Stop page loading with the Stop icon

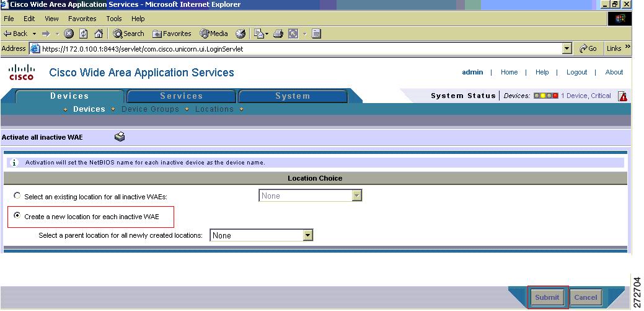coord(69,34)
